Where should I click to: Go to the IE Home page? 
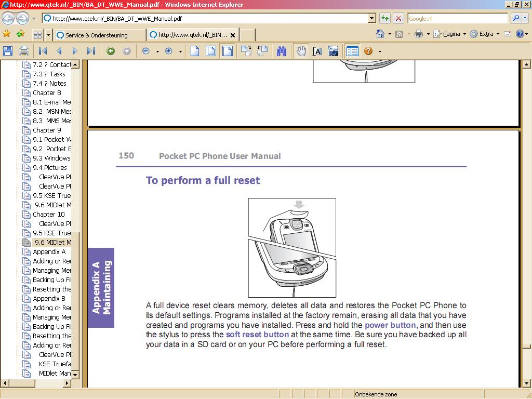pyautogui.click(x=380, y=34)
